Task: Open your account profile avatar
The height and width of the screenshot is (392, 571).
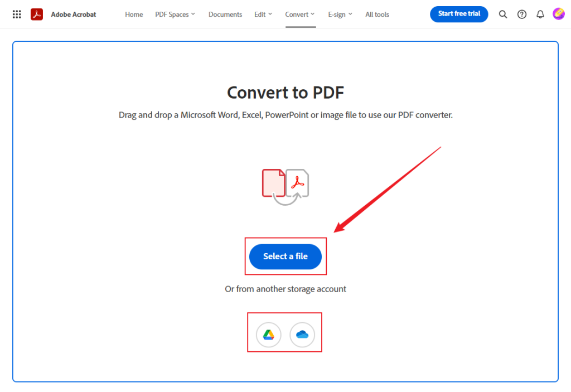Action: point(559,14)
